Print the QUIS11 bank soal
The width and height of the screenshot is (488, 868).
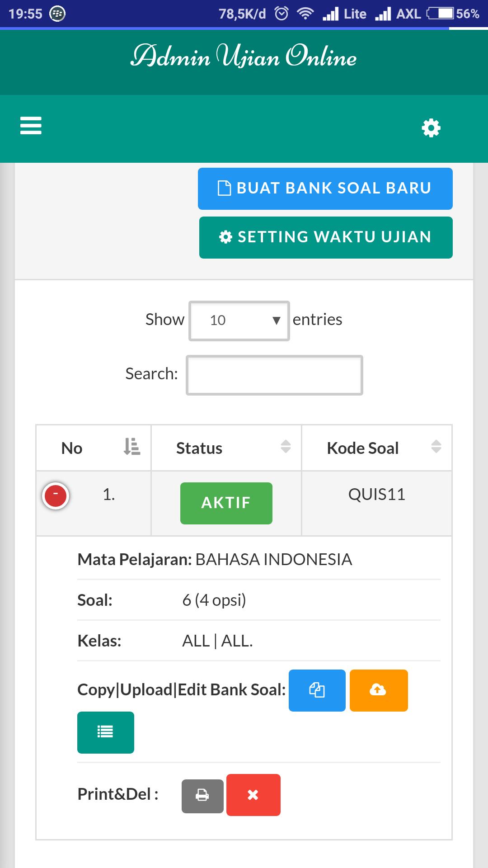202,796
